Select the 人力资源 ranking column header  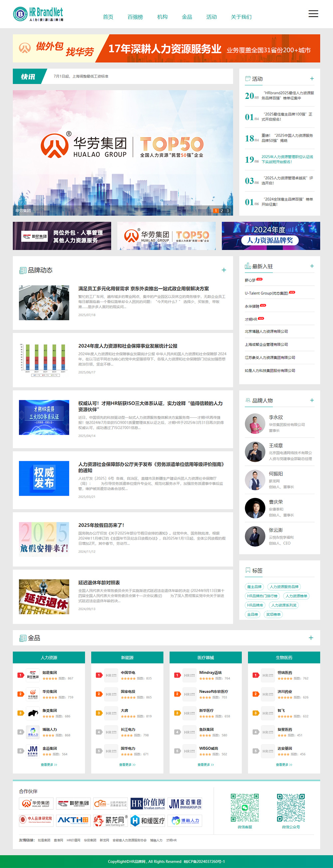coord(49,657)
